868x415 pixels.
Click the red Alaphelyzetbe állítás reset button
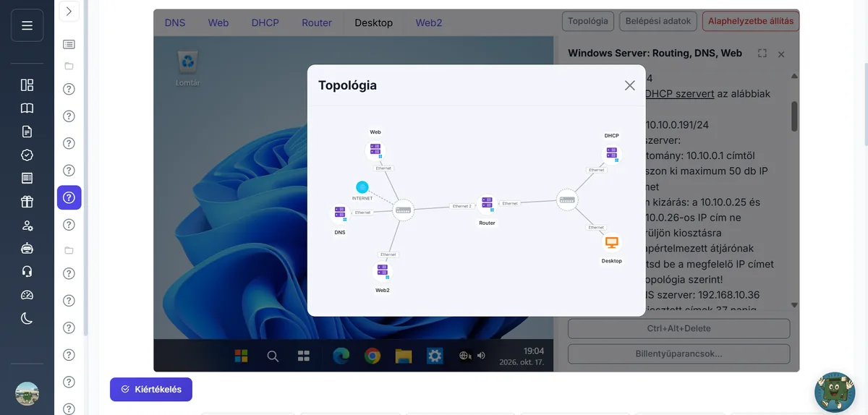tap(751, 21)
